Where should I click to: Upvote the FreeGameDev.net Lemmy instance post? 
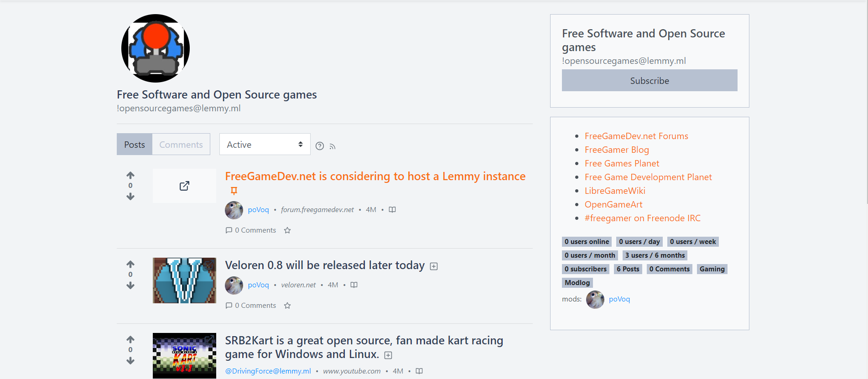pyautogui.click(x=130, y=175)
